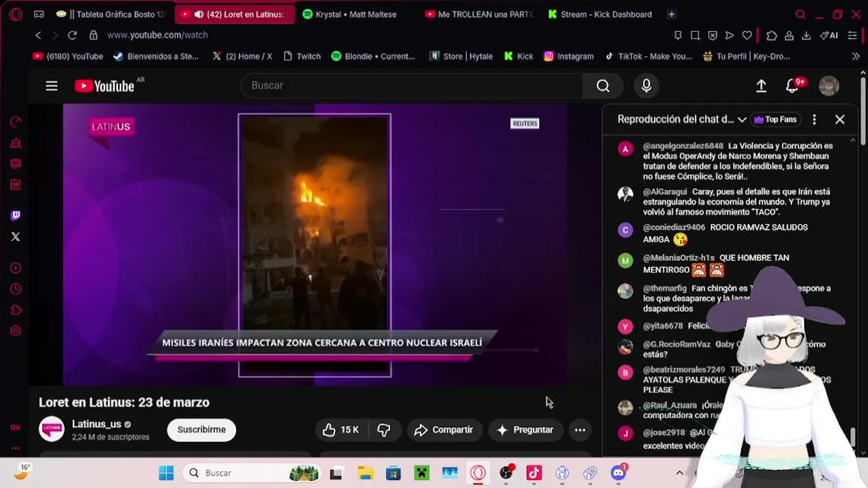
Task: Open the Twitch sidebar panel
Action: 16,216
